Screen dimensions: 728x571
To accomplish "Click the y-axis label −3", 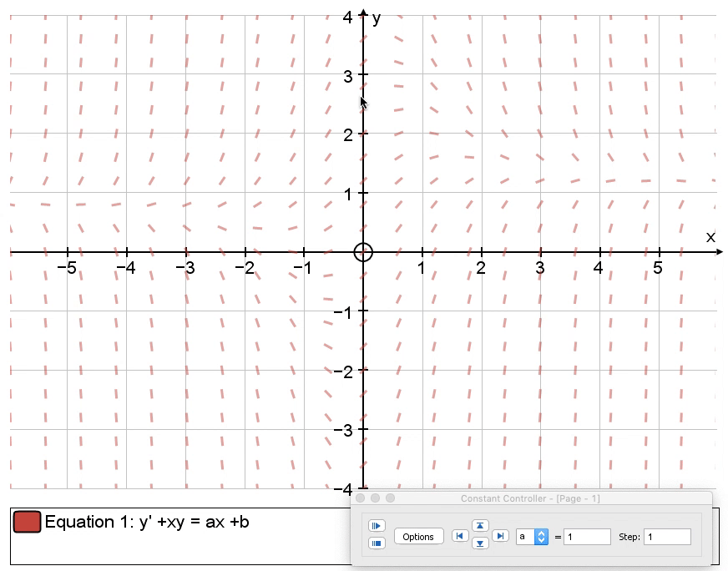I will (343, 430).
